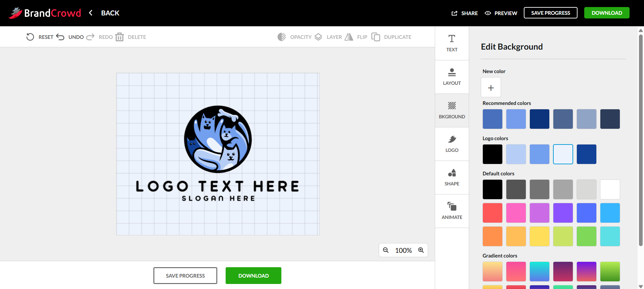Click Preview in the top bar

[501, 13]
